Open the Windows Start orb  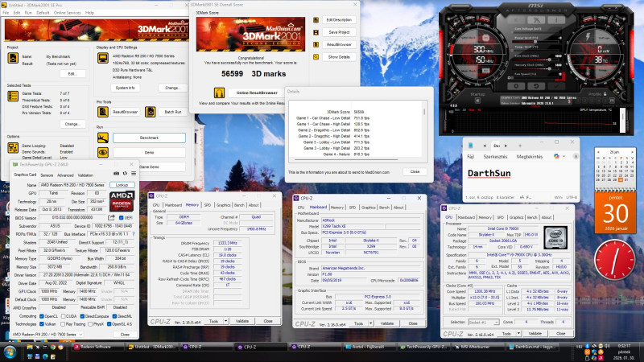[x=10, y=352]
